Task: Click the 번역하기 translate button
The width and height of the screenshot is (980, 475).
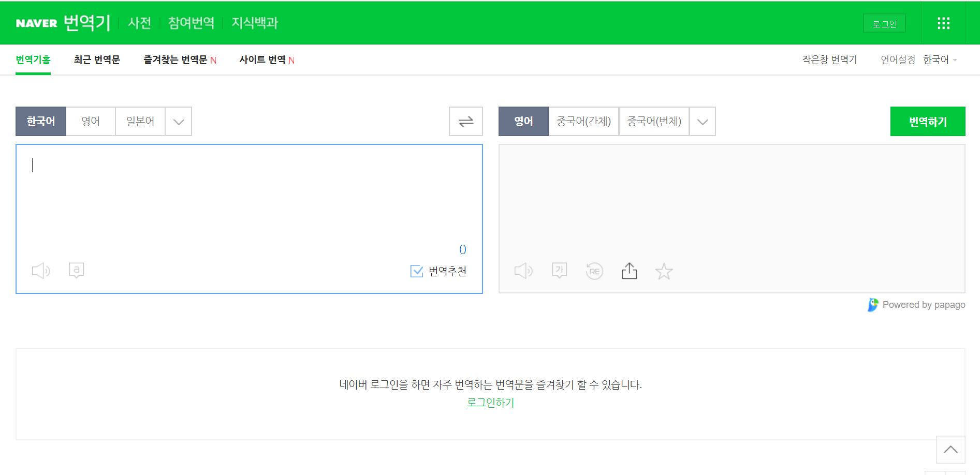Action: pyautogui.click(x=928, y=122)
